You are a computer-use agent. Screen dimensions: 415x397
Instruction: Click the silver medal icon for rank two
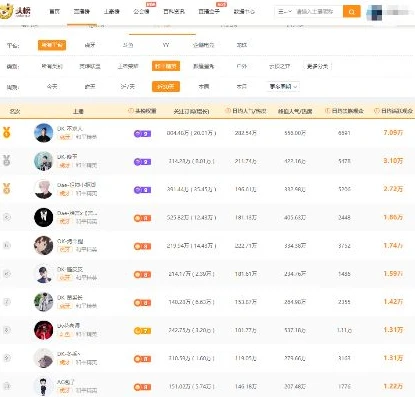pyautogui.click(x=6, y=160)
